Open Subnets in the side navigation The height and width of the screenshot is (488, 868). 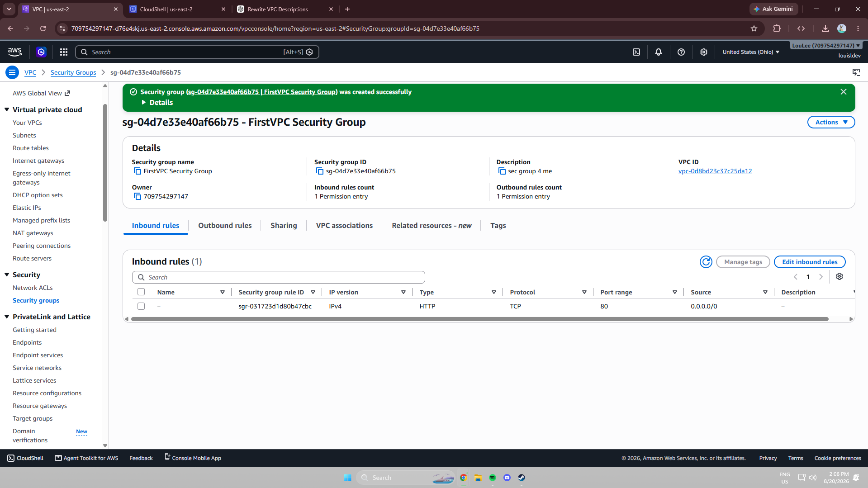pyautogui.click(x=24, y=135)
